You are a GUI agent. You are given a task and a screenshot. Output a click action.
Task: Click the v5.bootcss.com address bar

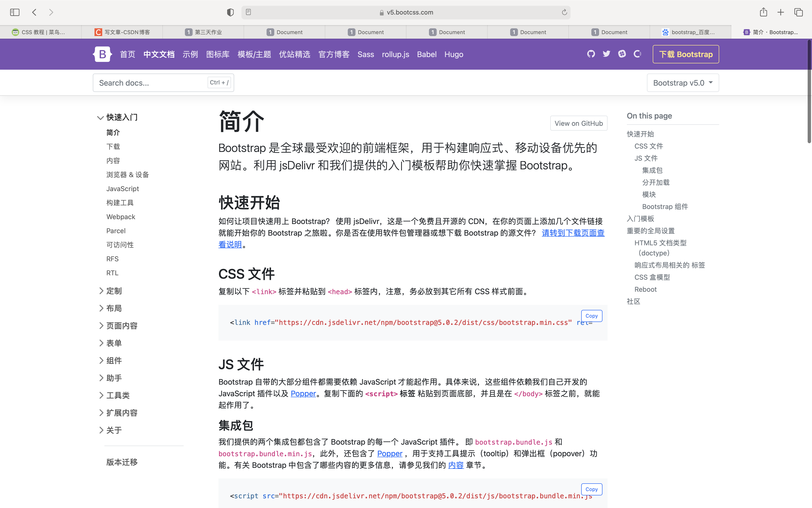406,12
